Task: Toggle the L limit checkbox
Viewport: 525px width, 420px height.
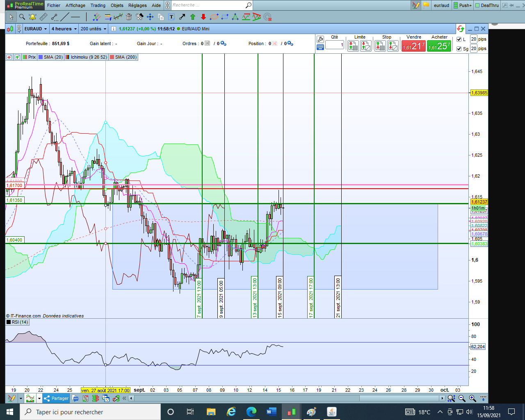Action: [459, 39]
